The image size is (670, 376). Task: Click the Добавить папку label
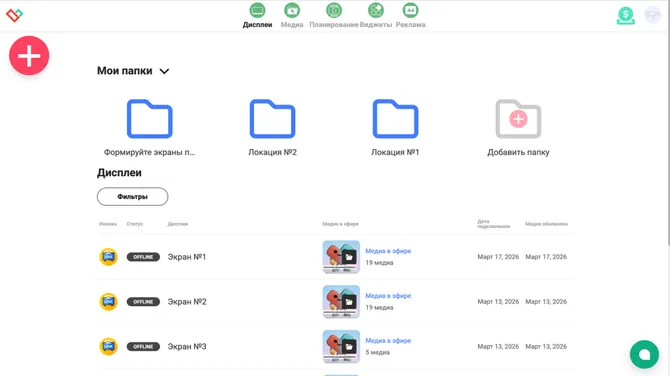pos(518,152)
